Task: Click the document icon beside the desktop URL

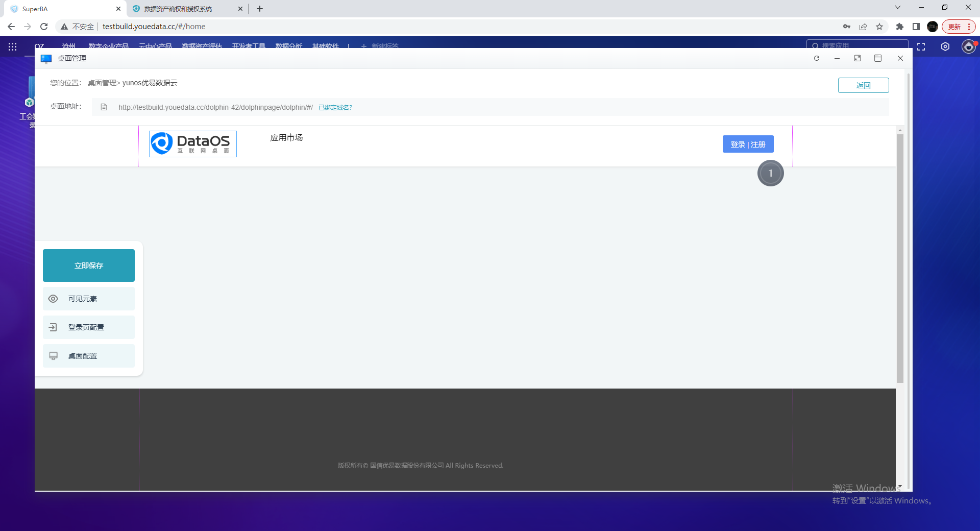Action: pos(104,107)
